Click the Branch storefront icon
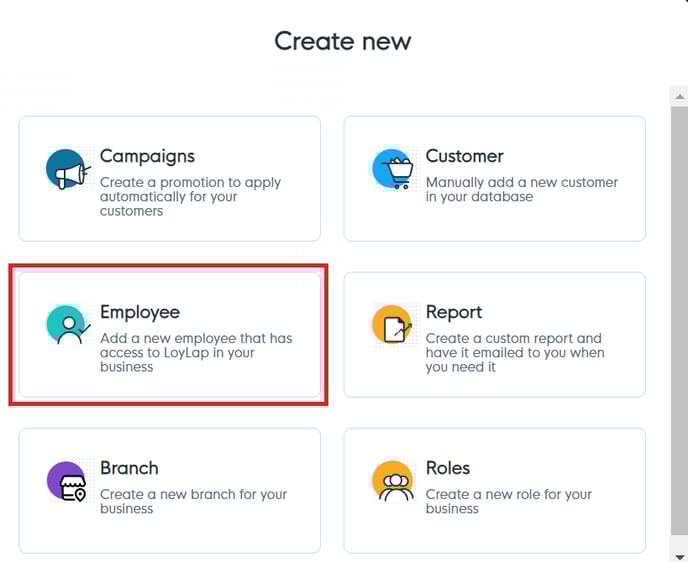This screenshot has height=562, width=688. click(x=67, y=482)
